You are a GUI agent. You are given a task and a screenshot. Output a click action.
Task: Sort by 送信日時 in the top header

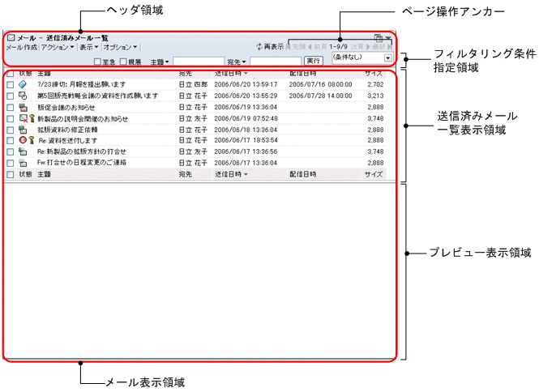click(231, 74)
